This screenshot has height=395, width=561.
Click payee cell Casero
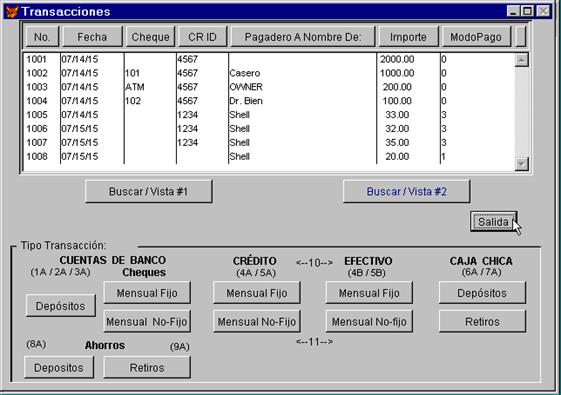pyautogui.click(x=245, y=73)
